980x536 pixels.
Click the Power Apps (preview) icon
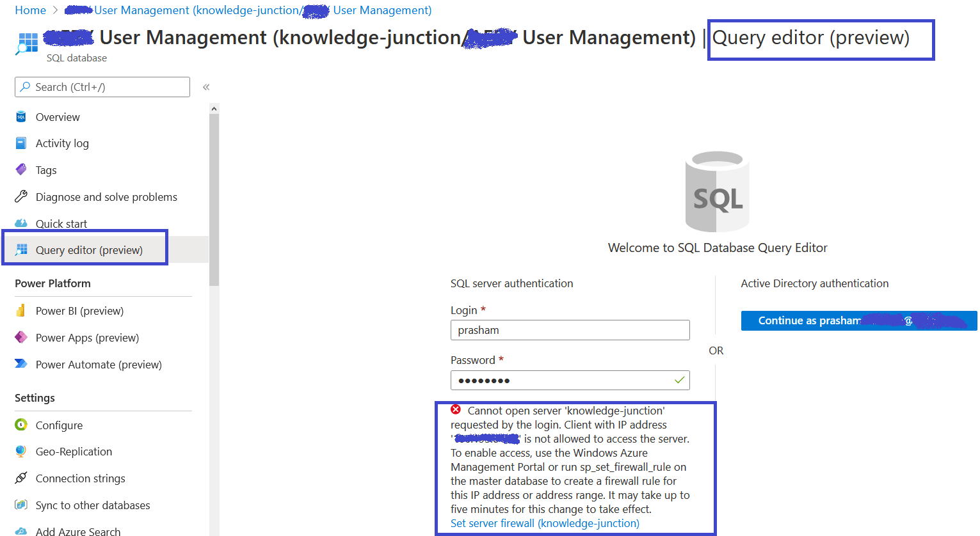coord(21,337)
